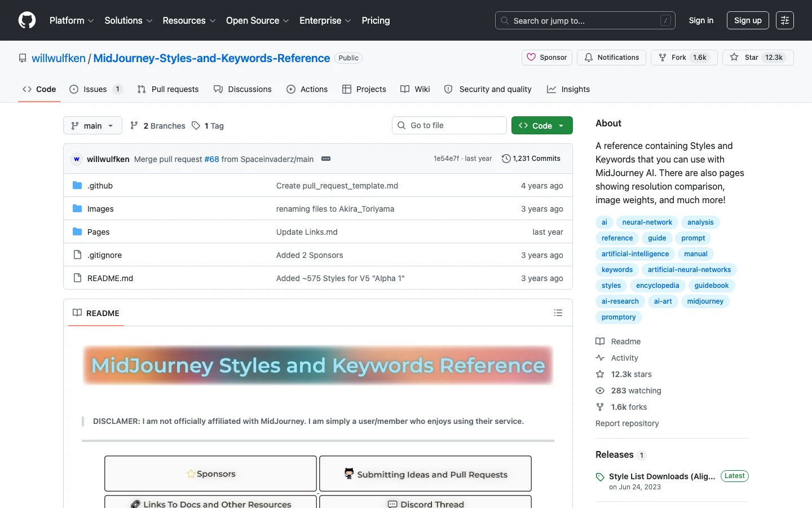Click Sign in link
This screenshot has width=812, height=508.
[701, 20]
